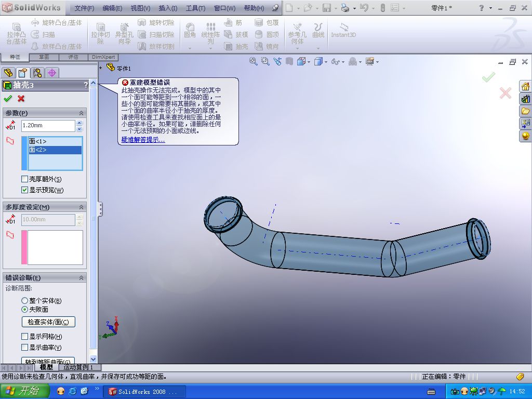This screenshot has height=399, width=532.
Task: Collapse the 错误诊断 section
Action: [x=81, y=277]
